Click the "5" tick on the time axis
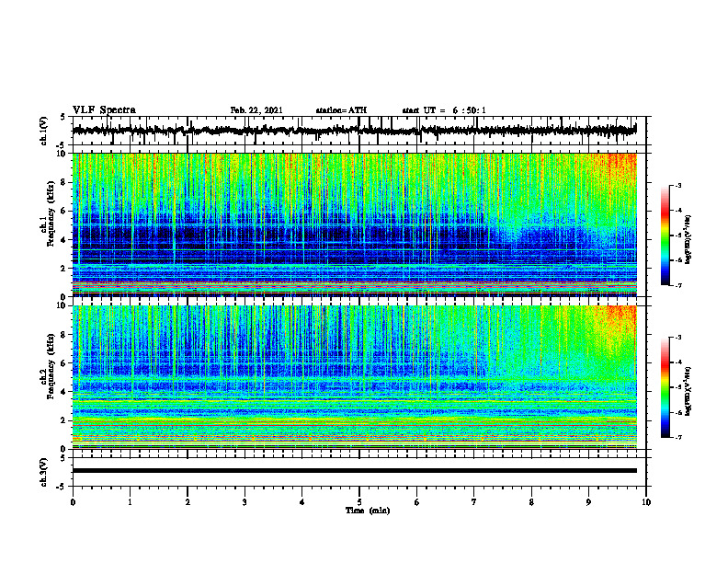This screenshot has width=728, height=563. click(x=359, y=502)
